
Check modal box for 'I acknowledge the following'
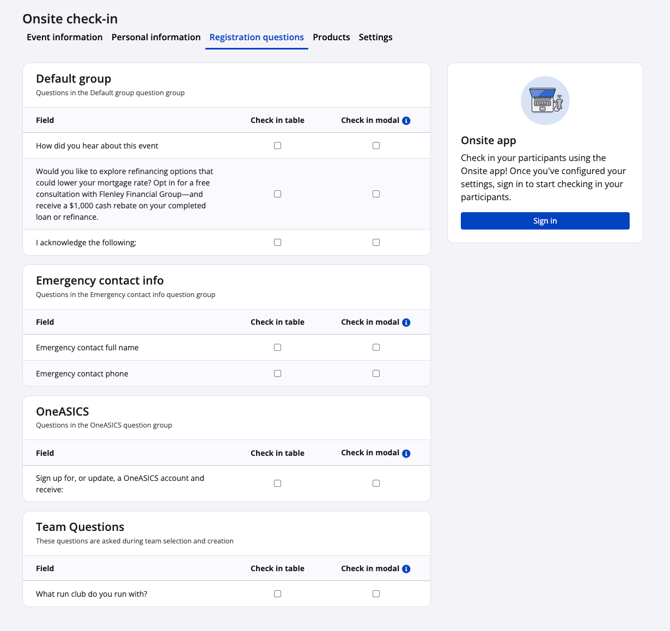click(x=376, y=243)
